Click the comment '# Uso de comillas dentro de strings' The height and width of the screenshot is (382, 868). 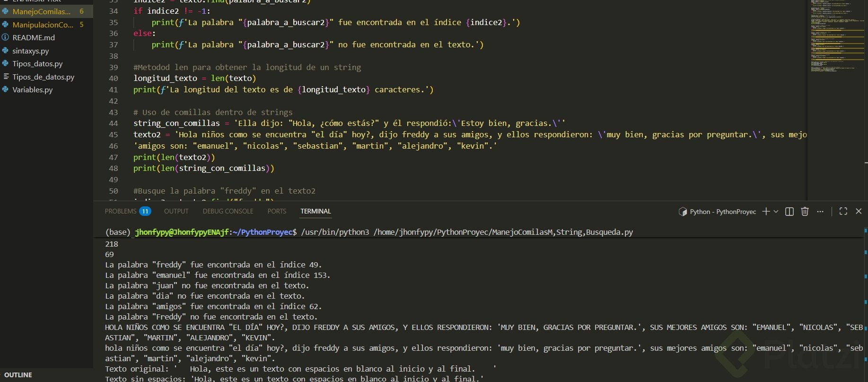click(x=213, y=112)
